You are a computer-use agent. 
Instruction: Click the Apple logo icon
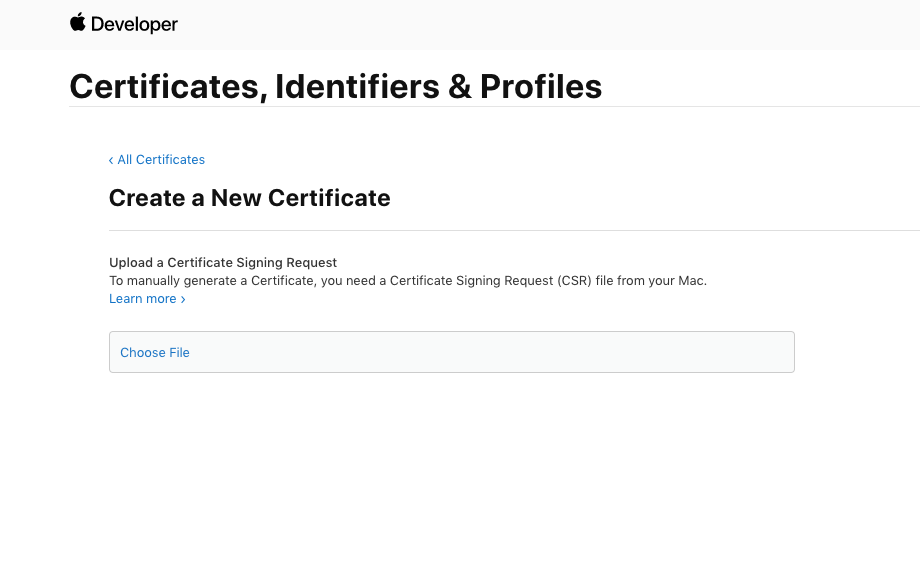click(78, 22)
